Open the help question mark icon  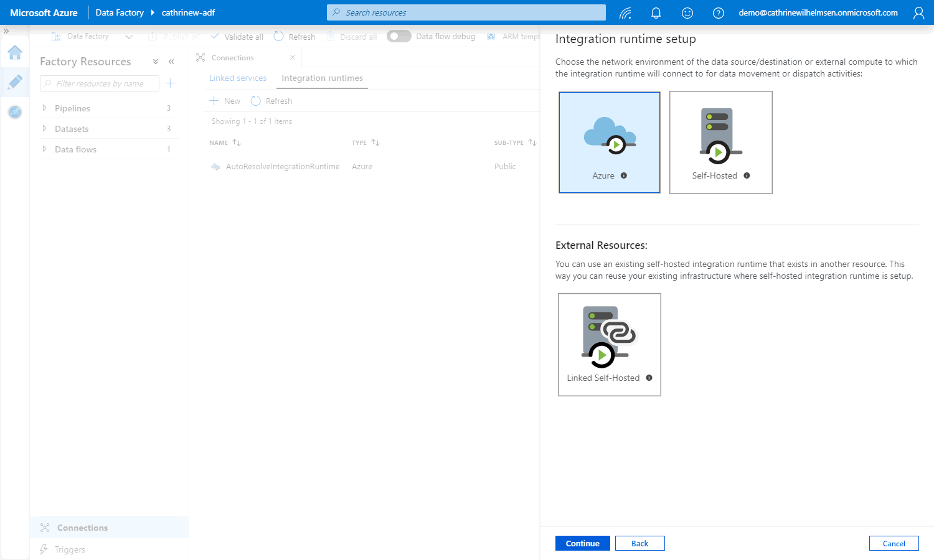718,12
